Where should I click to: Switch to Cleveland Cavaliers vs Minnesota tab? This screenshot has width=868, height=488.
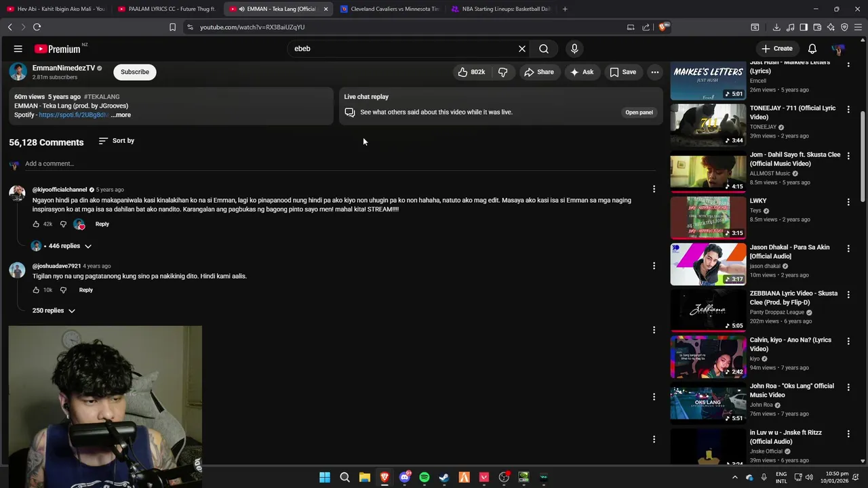(390, 9)
